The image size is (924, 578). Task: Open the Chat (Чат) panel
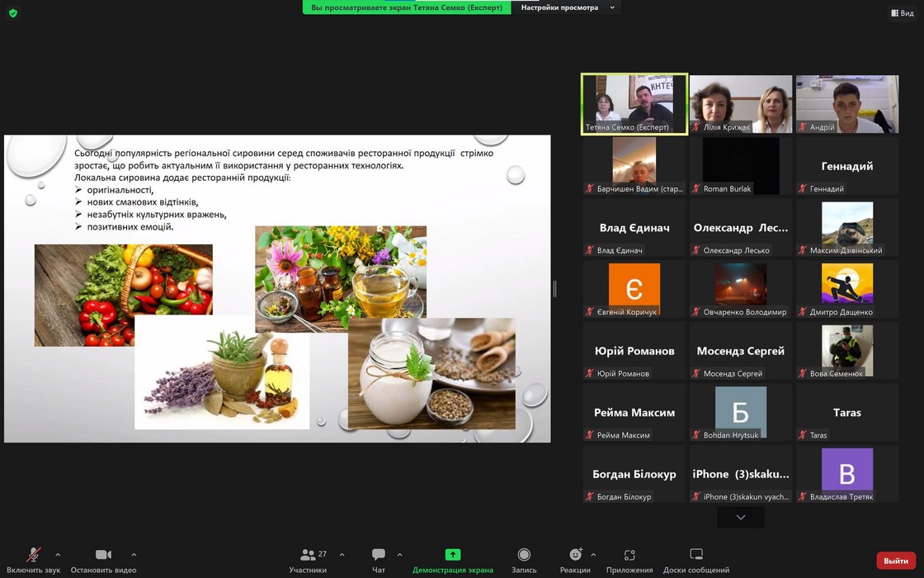pos(379,556)
